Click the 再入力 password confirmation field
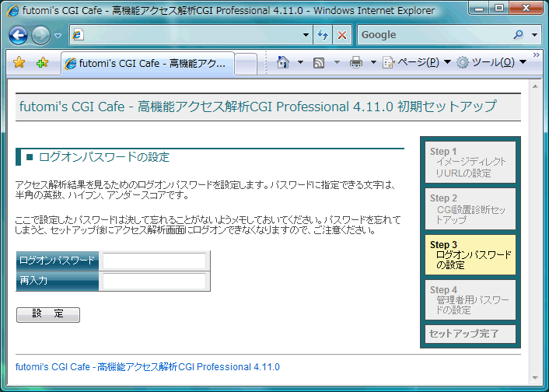Image resolution: width=549 pixels, height=392 pixels. [x=154, y=282]
